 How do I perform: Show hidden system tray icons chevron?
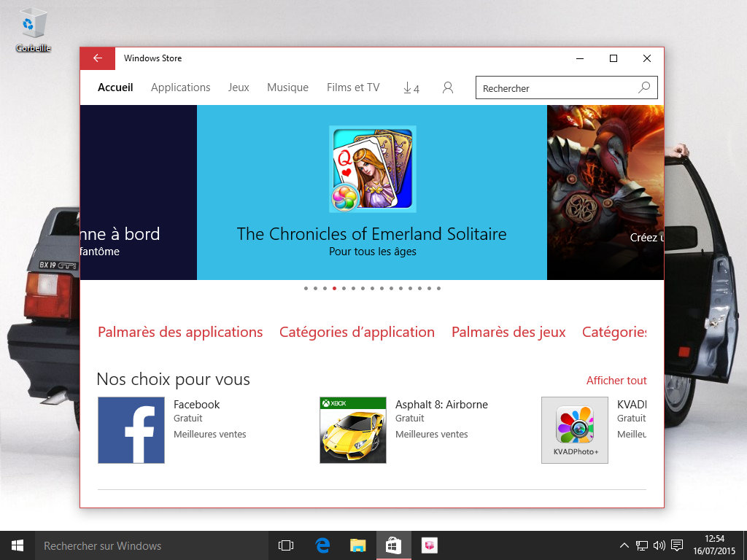pos(624,545)
